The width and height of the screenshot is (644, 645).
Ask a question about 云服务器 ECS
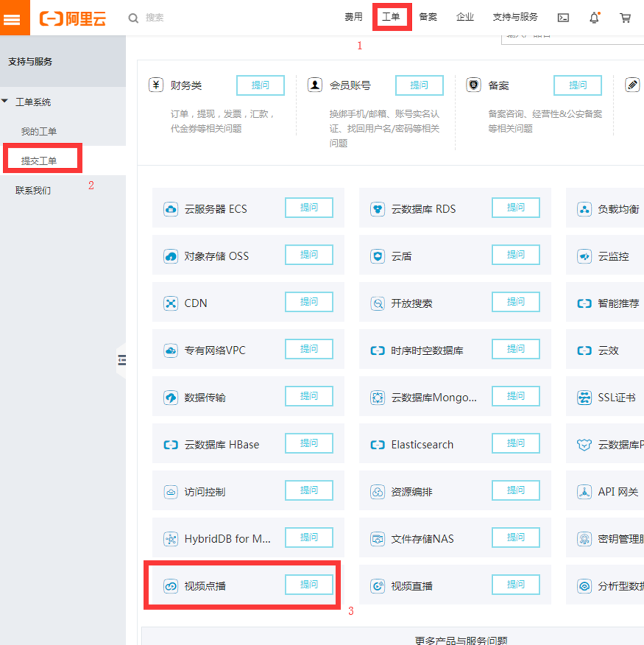309,208
